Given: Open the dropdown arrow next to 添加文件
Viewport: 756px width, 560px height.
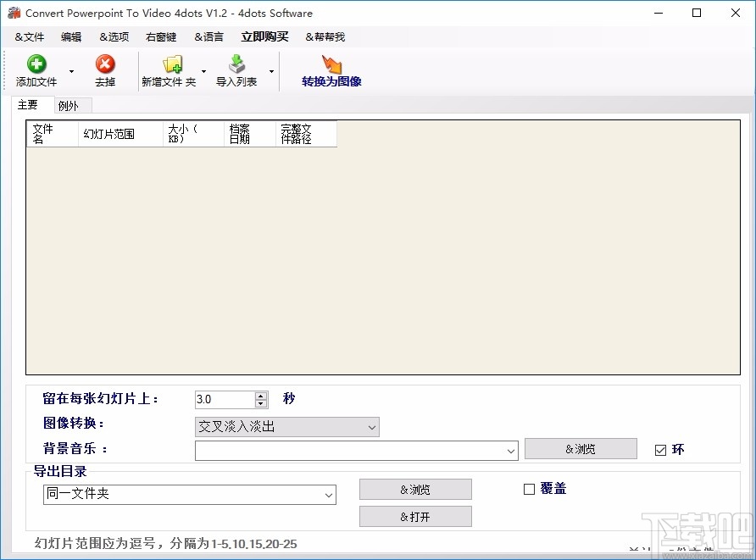Looking at the screenshot, I should click(71, 71).
